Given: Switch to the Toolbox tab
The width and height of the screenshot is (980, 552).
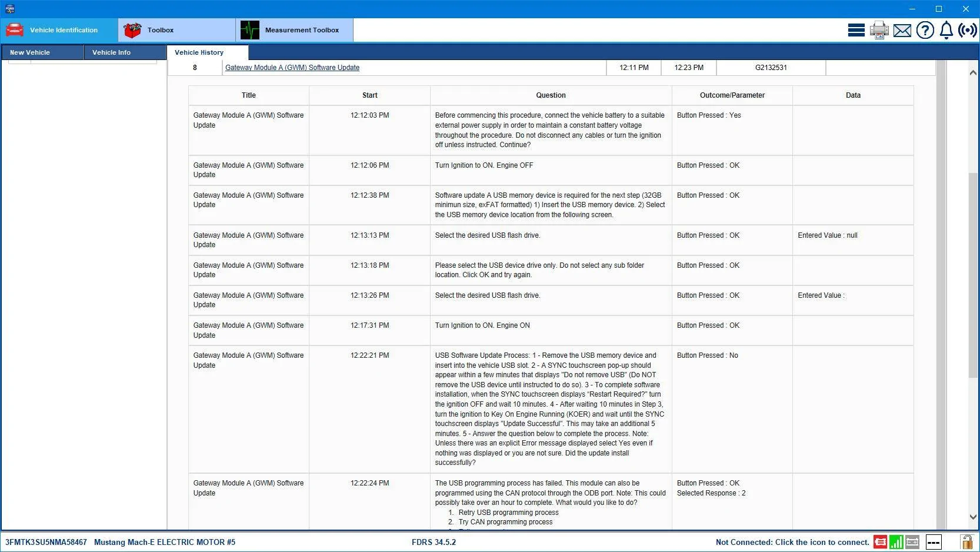Looking at the screenshot, I should click(176, 30).
